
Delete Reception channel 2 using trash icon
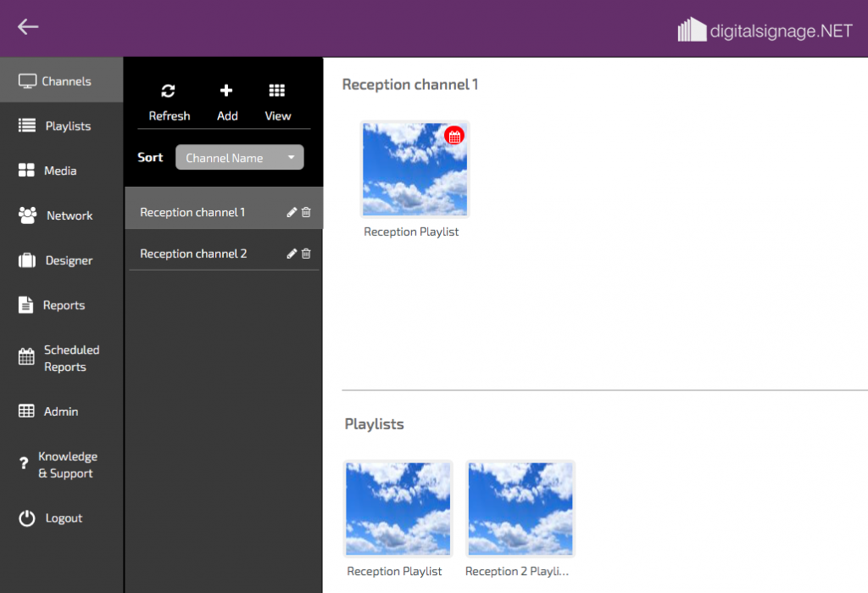[x=306, y=254]
